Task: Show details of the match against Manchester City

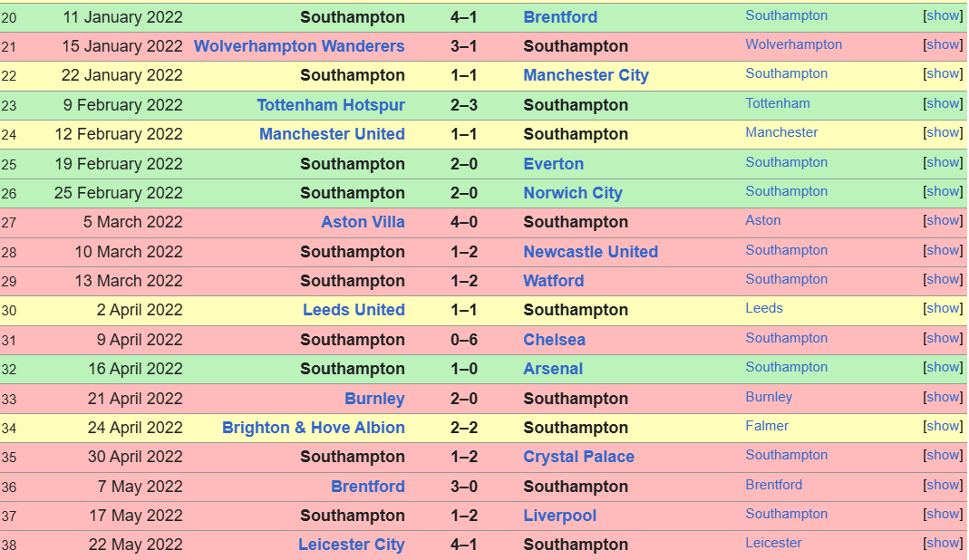Action: [x=943, y=73]
